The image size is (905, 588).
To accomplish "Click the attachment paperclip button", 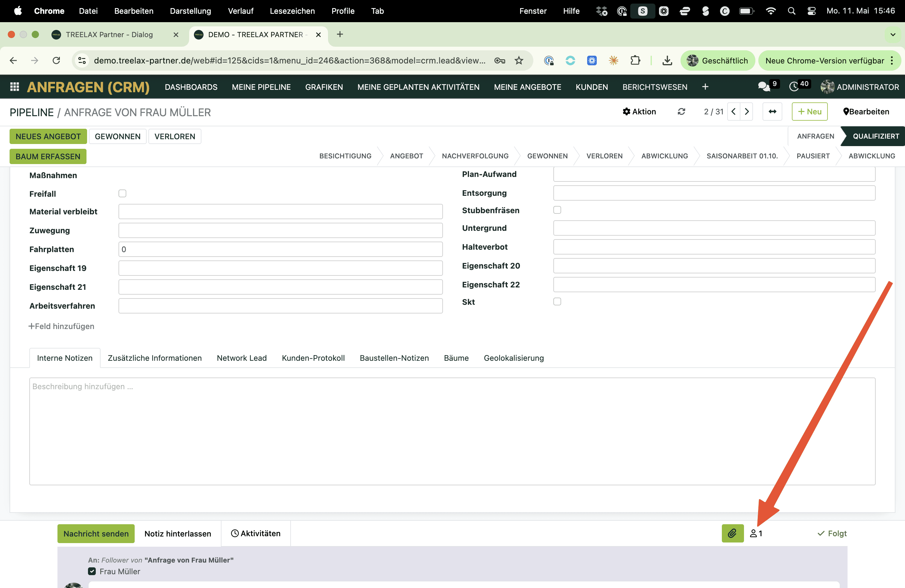I will 732,533.
